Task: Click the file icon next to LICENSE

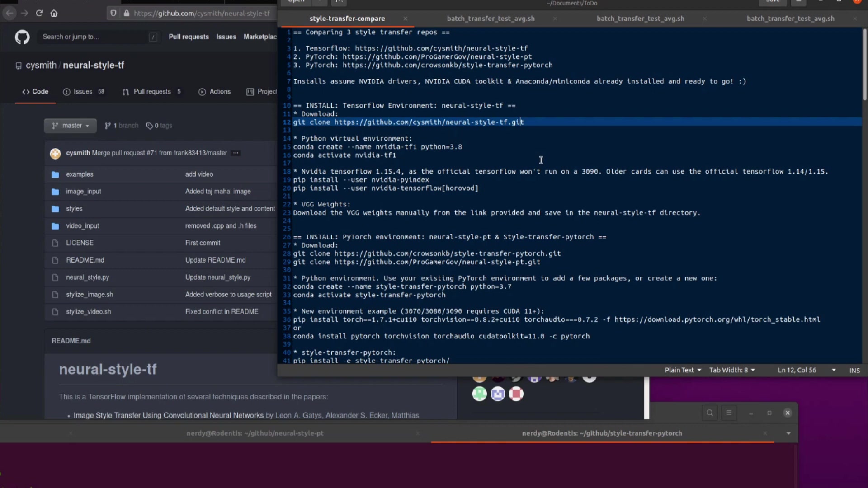Action: point(55,243)
